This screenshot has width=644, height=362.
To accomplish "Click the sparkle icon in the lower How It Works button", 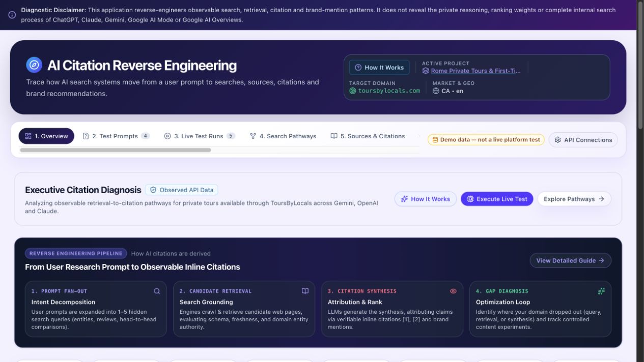I will [404, 199].
